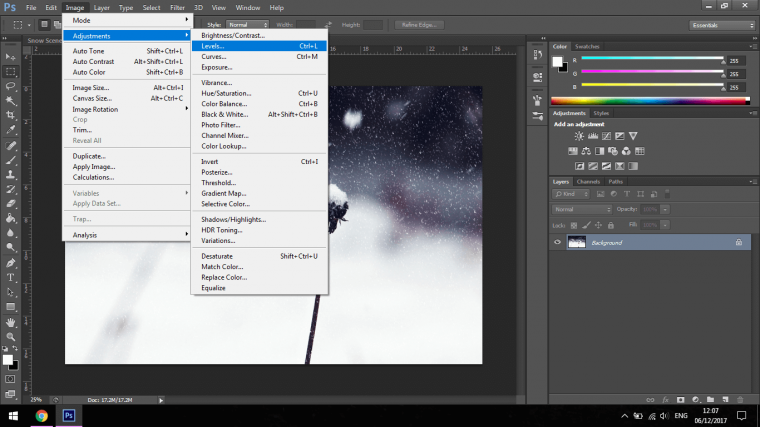Select the Lasso tool

(10, 86)
